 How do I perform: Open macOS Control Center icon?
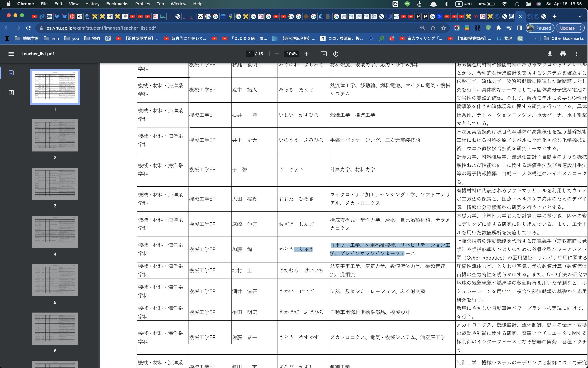coord(528,4)
